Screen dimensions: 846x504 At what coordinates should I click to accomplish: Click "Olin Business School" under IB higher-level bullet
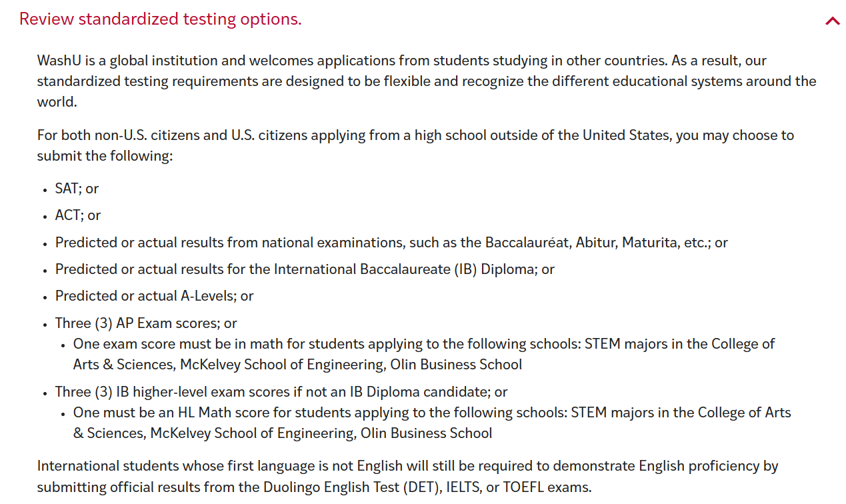click(x=427, y=433)
